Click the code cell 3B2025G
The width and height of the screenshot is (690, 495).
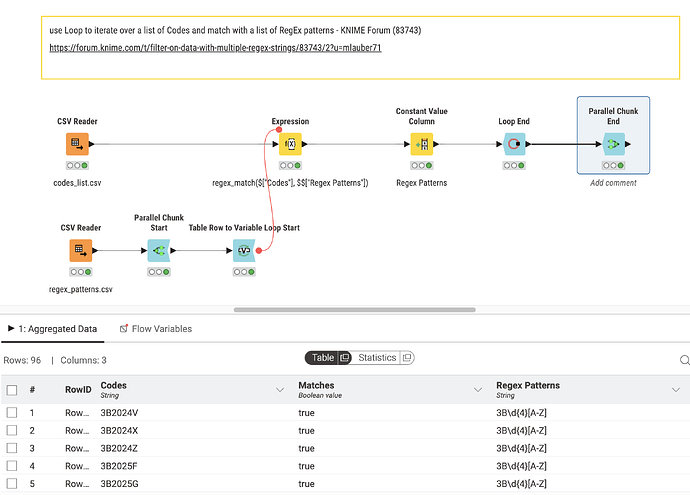point(119,484)
